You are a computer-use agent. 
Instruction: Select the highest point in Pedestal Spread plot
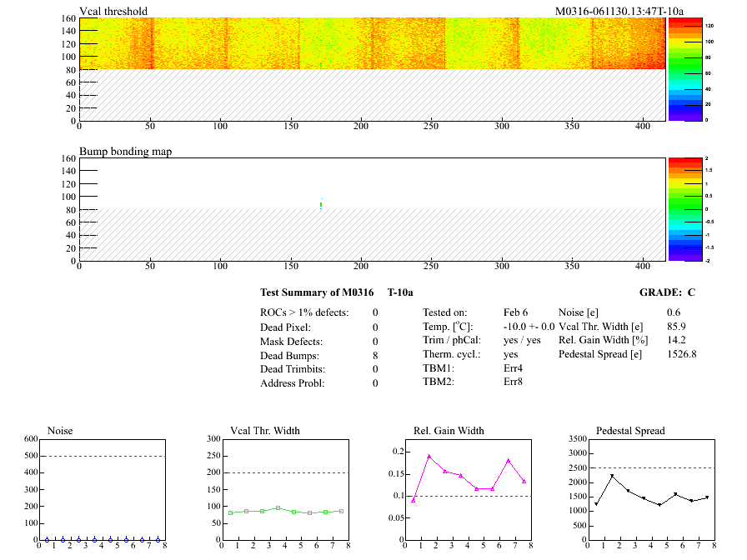(612, 476)
